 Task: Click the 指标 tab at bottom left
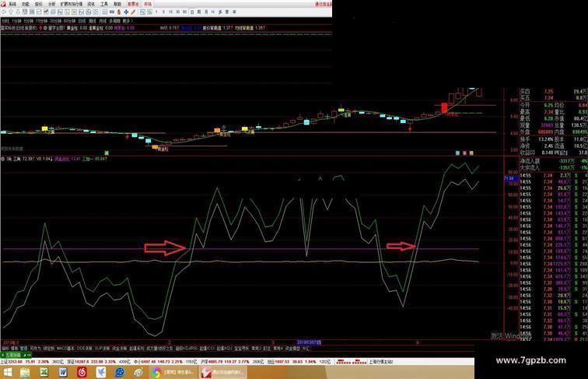pos(5,348)
